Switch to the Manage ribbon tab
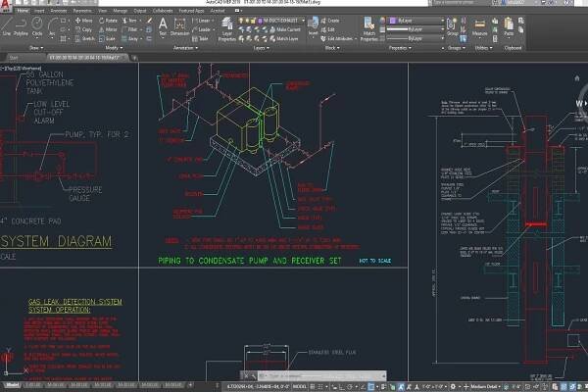Image resolution: width=588 pixels, height=392 pixels. click(x=119, y=11)
